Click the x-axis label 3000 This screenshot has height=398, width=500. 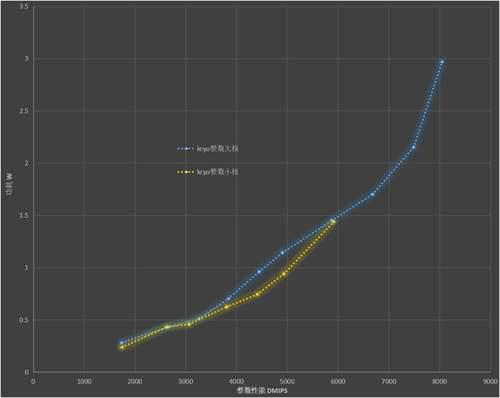point(186,381)
